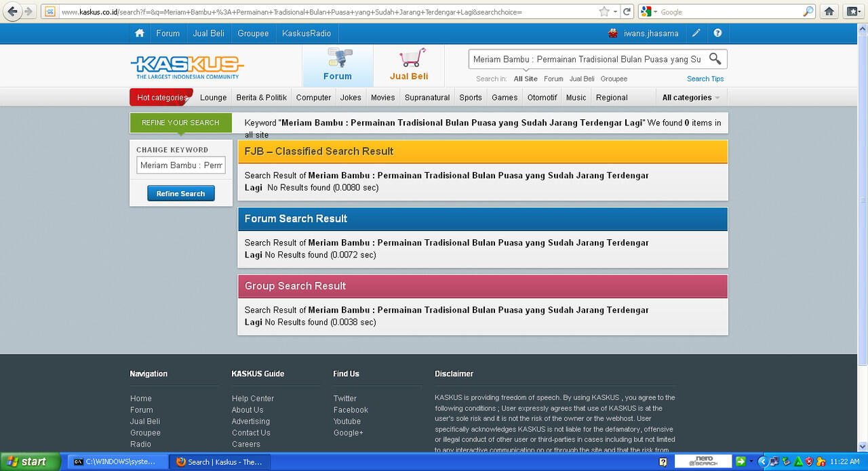Open KaskusRadio in top navigation bar
The height and width of the screenshot is (471, 868).
[307, 33]
